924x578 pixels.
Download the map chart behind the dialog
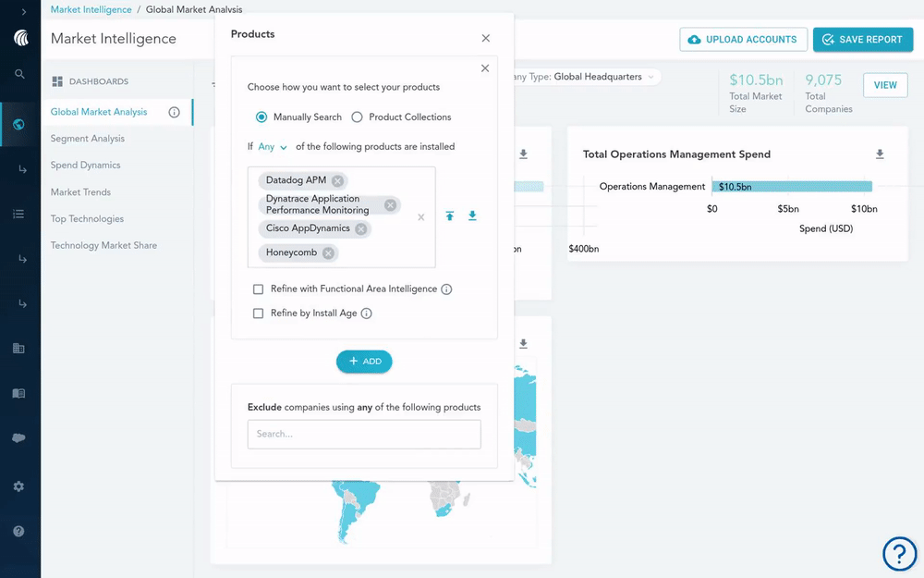pos(523,344)
